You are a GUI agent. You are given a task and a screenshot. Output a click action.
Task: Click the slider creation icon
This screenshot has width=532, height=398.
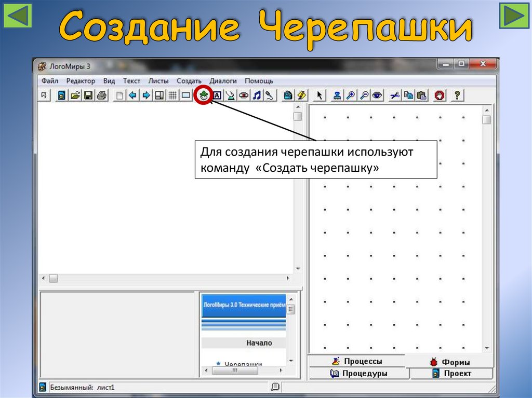[230, 95]
